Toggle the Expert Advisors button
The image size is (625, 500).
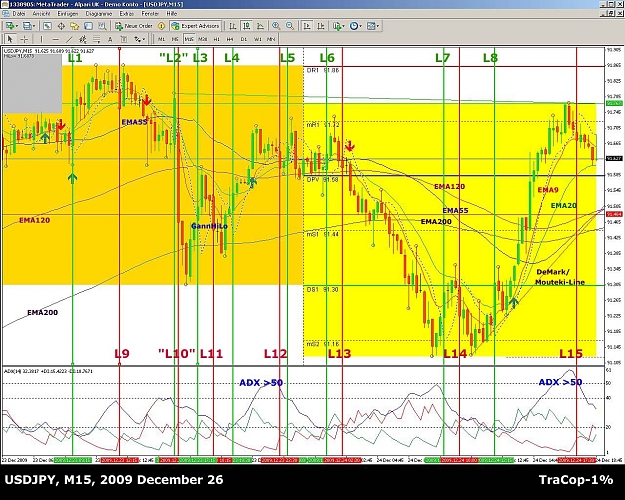(x=195, y=26)
